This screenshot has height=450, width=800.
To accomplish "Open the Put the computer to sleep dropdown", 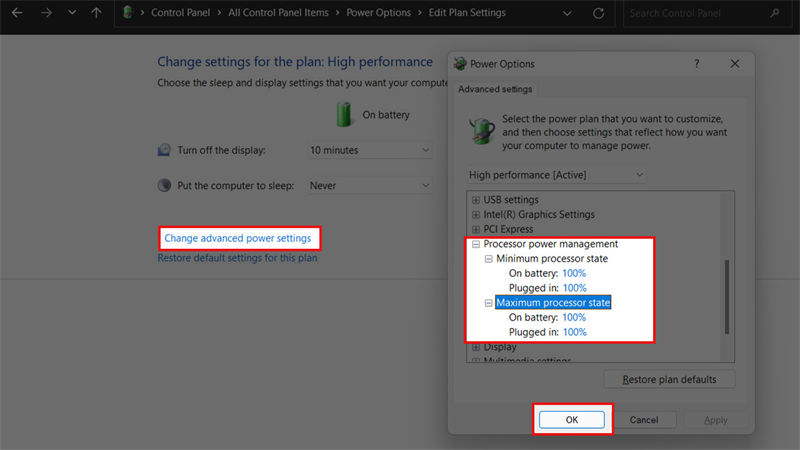I will [369, 186].
